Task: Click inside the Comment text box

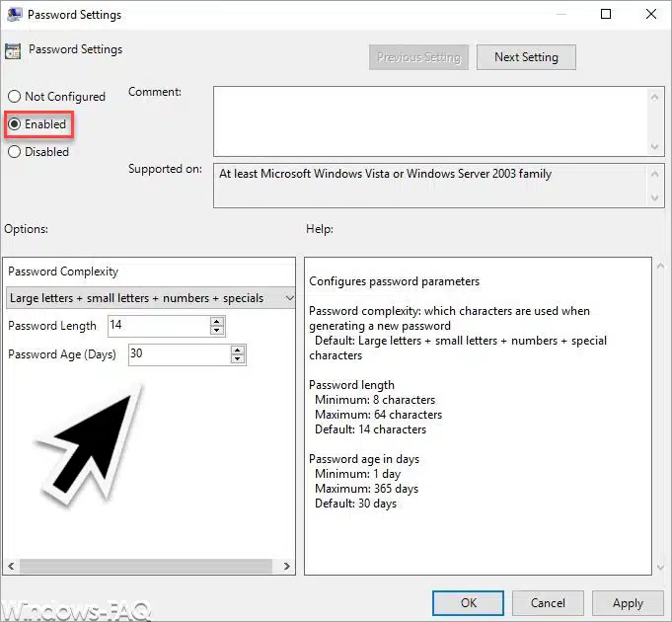Action: click(x=430, y=121)
